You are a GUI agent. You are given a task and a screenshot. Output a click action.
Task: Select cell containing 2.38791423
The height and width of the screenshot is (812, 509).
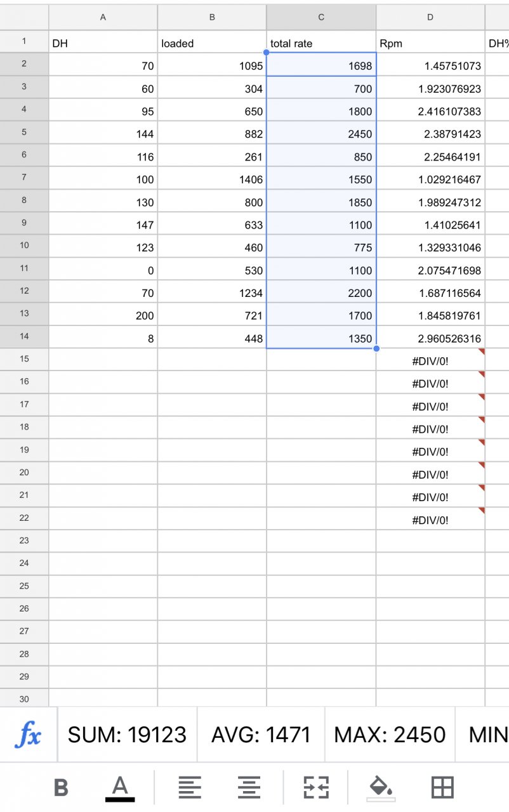[x=430, y=133]
